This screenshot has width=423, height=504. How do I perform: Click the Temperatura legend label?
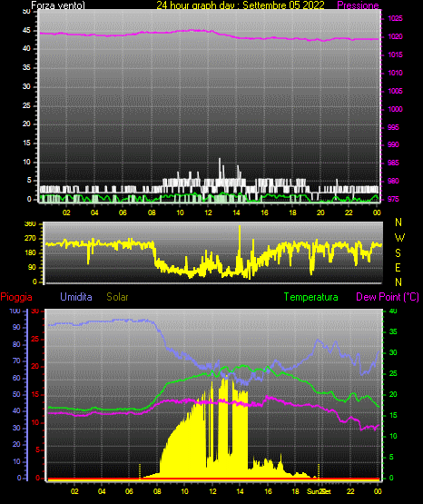[311, 297]
